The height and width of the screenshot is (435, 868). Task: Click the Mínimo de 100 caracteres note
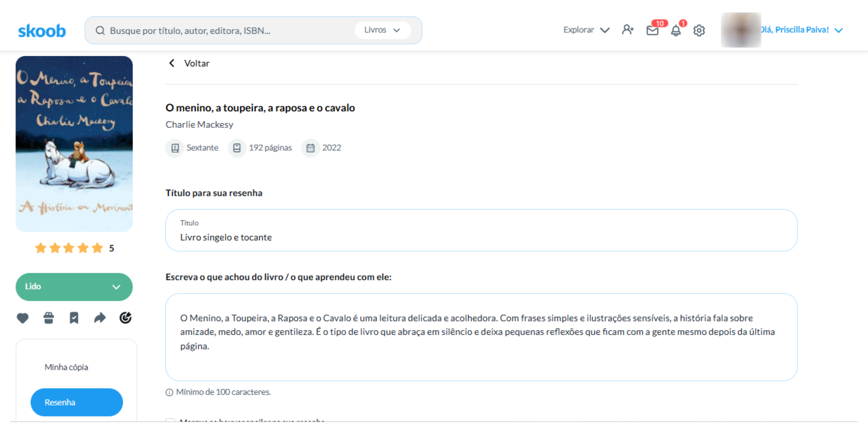coord(224,392)
